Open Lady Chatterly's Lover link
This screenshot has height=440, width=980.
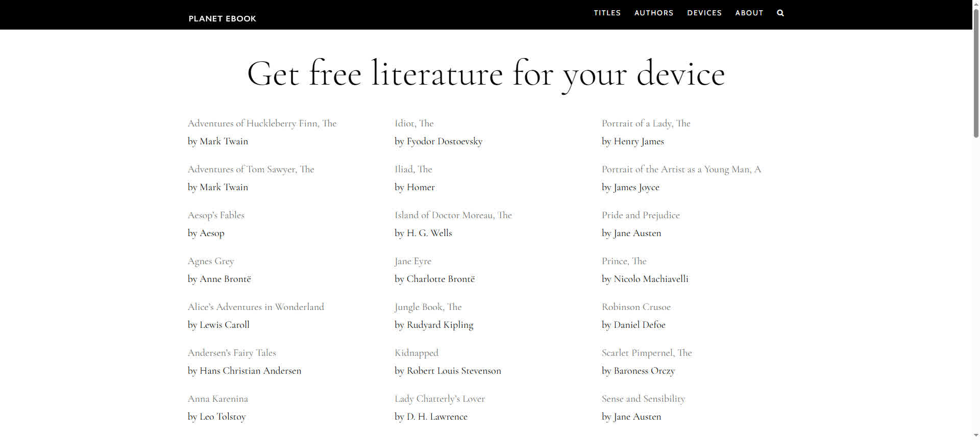[440, 399]
